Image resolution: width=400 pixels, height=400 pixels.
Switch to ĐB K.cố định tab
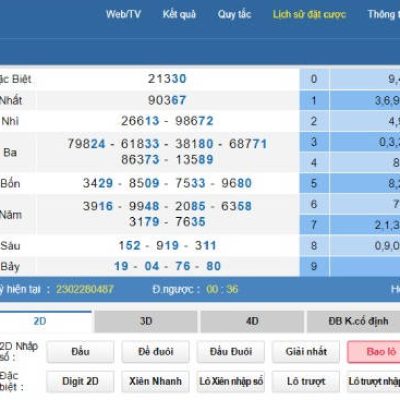point(358,321)
